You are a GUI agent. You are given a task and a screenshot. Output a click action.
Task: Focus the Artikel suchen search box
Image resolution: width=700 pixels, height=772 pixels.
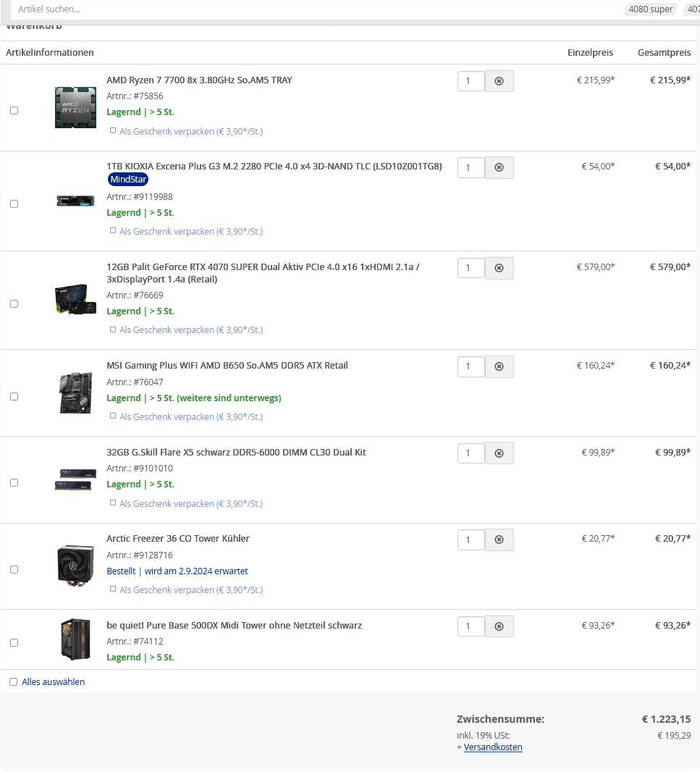315,9
